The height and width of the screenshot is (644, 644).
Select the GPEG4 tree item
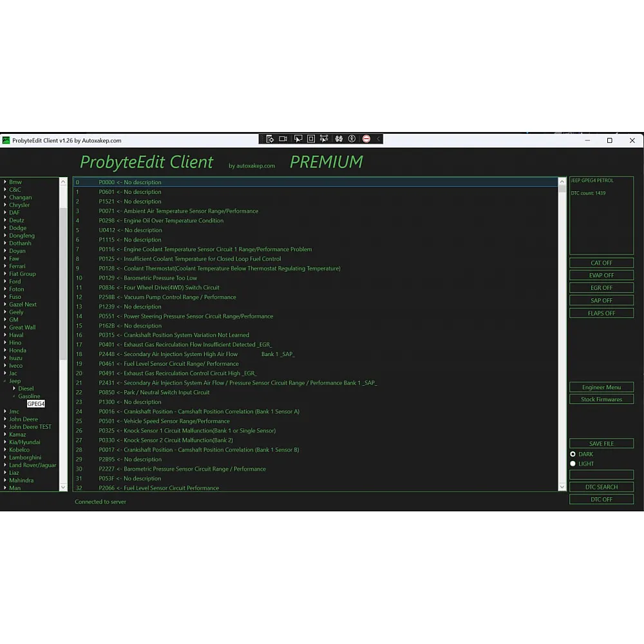[36, 404]
